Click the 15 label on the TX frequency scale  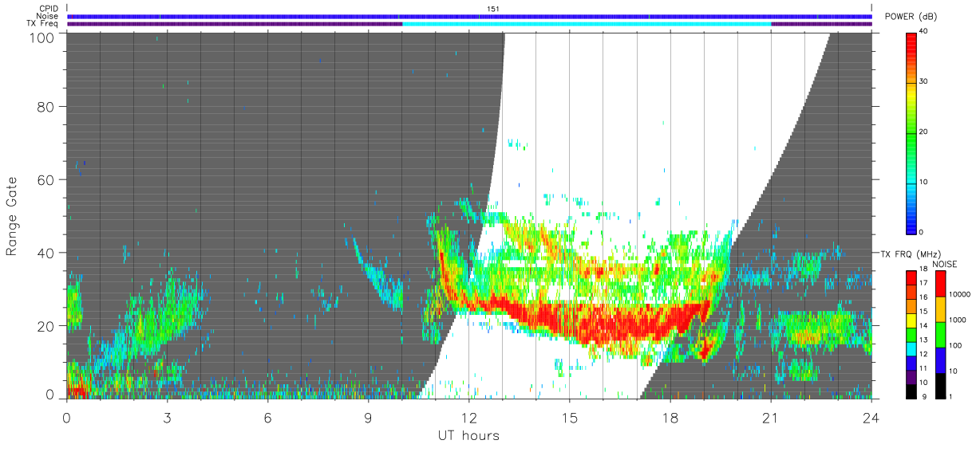click(x=924, y=311)
